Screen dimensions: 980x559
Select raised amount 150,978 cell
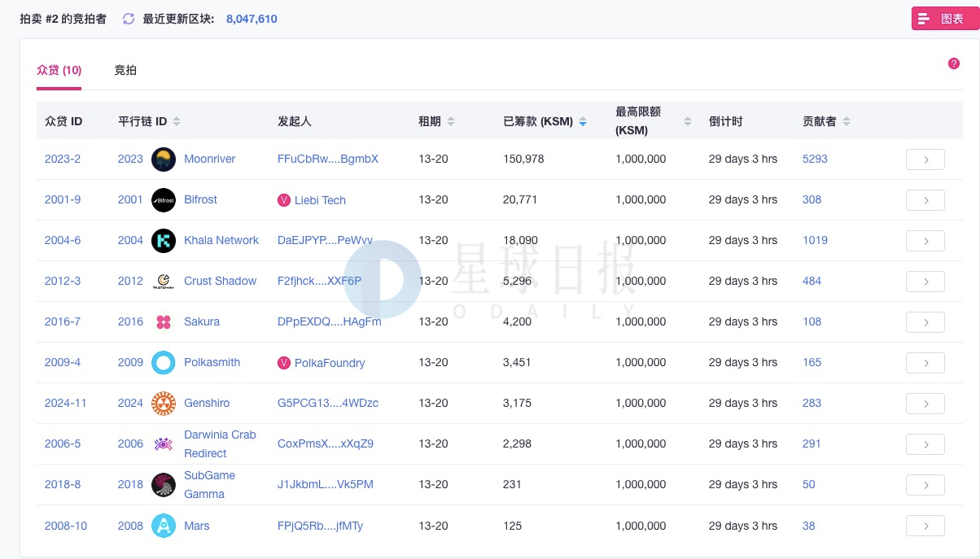[523, 159]
